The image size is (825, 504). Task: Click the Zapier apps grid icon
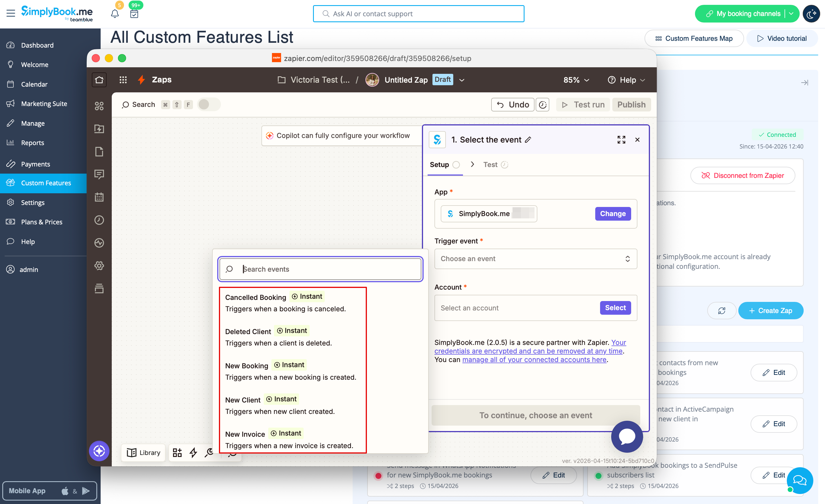pos(123,80)
